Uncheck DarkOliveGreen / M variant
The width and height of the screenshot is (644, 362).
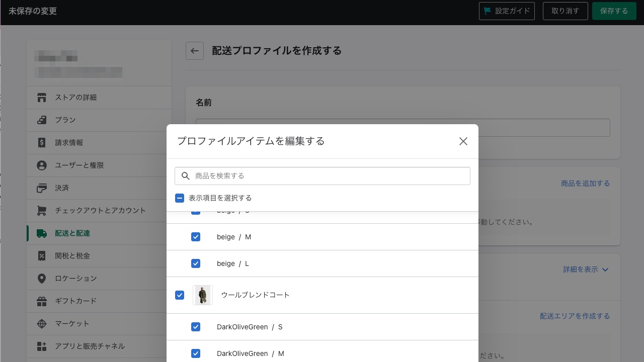coord(196,353)
